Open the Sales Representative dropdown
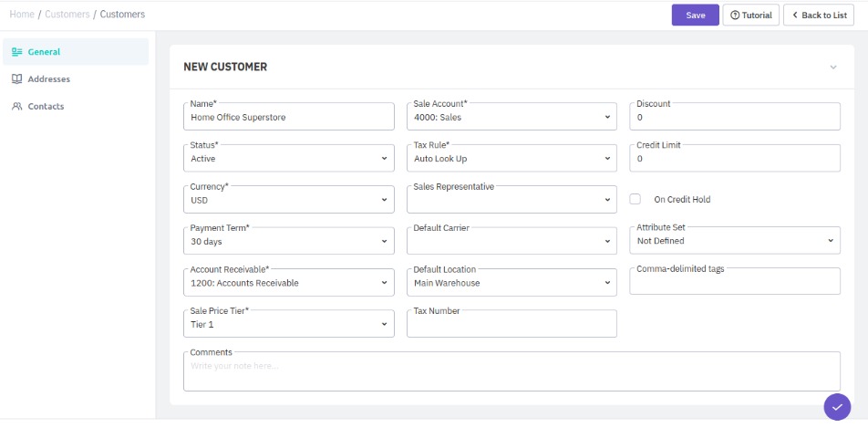 511,200
